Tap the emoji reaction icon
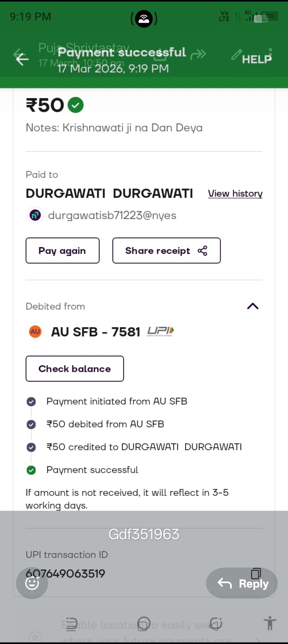288x644 pixels. pos(32,583)
